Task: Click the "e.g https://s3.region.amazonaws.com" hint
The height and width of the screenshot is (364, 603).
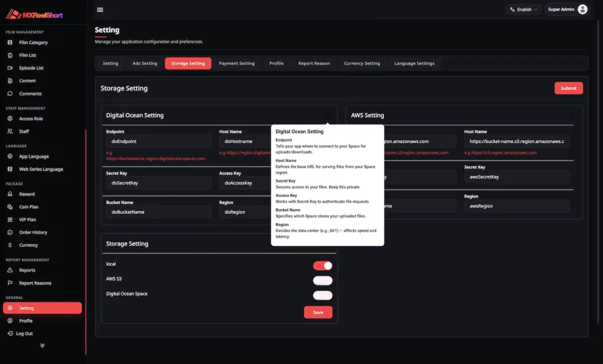Action: pos(500,153)
